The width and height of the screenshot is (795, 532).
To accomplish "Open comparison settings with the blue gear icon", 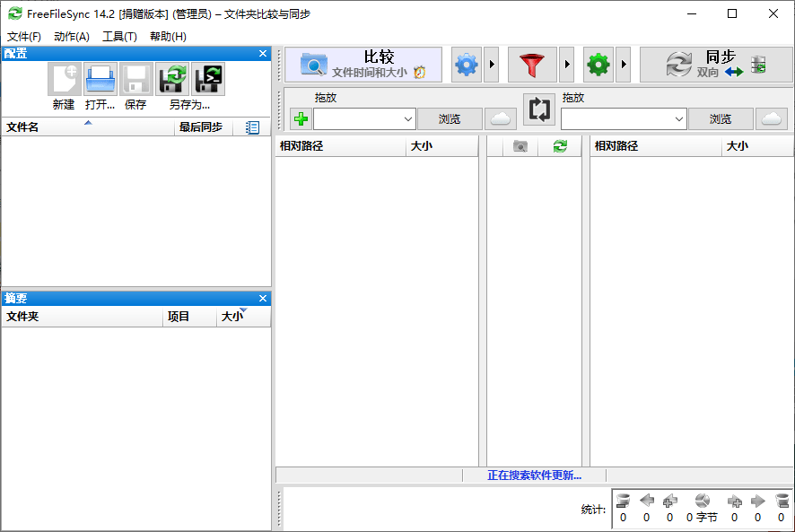I will tap(465, 65).
